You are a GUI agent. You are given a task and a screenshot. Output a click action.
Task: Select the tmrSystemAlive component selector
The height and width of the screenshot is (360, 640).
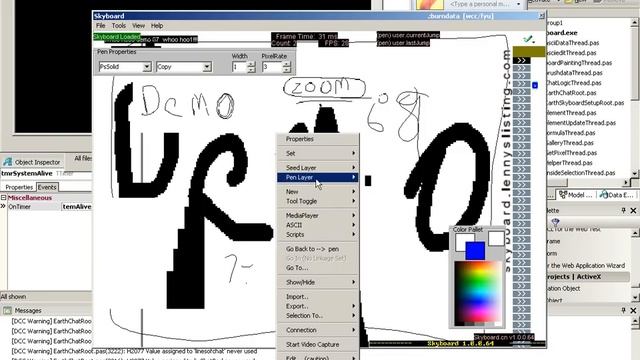coord(46,173)
